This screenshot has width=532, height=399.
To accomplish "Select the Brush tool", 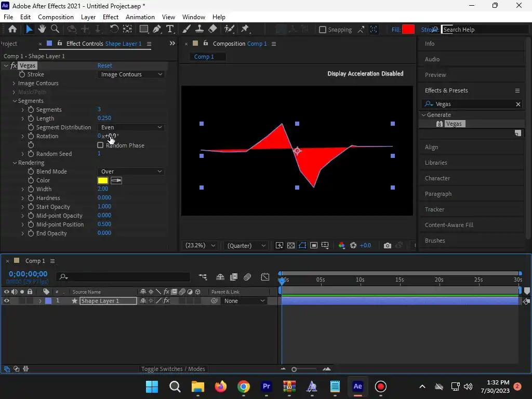I will click(187, 29).
